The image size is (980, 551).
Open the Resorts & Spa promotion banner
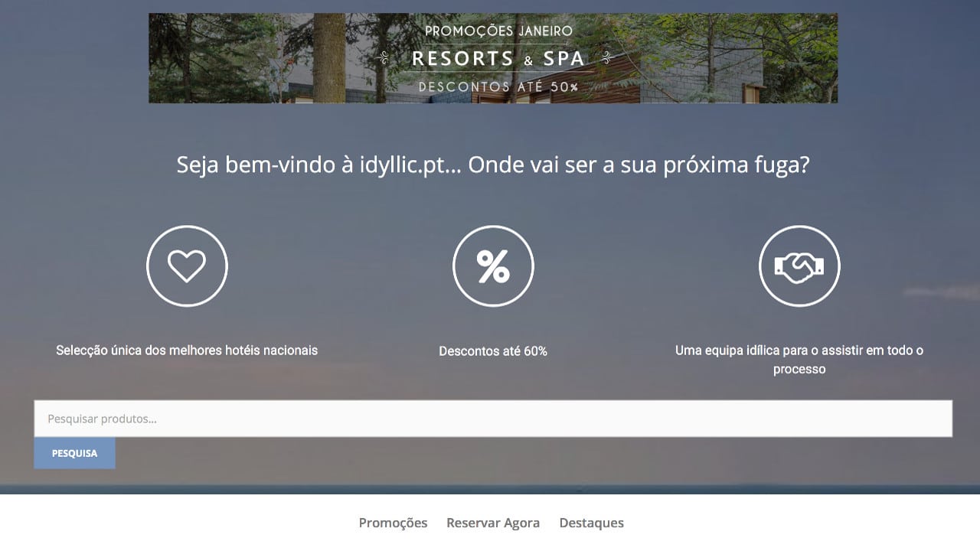pos(493,58)
